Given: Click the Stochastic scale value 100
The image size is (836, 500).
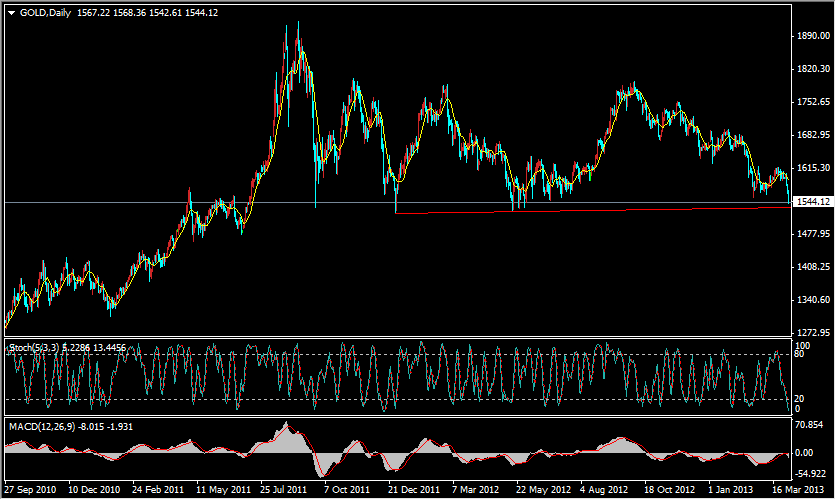Looking at the screenshot, I should pos(802,346).
